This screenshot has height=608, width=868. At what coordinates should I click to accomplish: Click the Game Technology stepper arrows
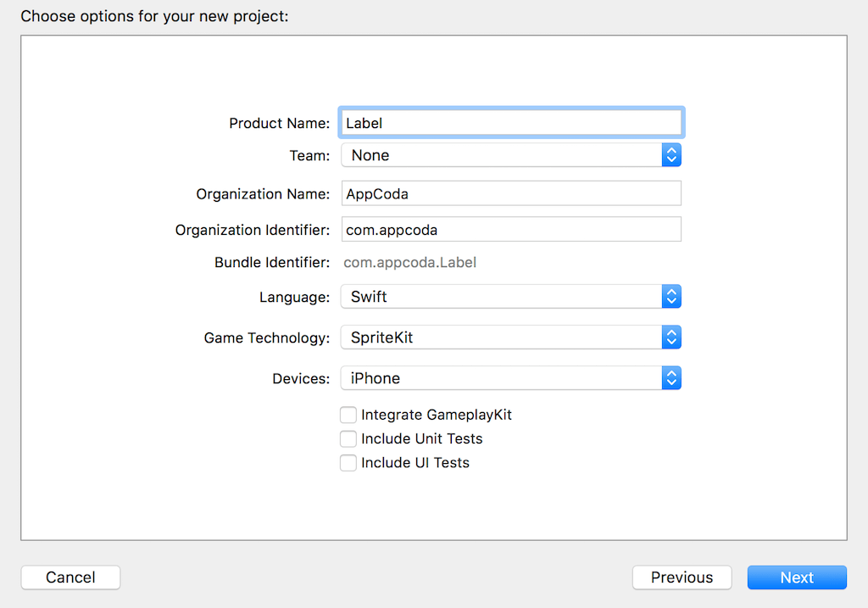pos(671,337)
